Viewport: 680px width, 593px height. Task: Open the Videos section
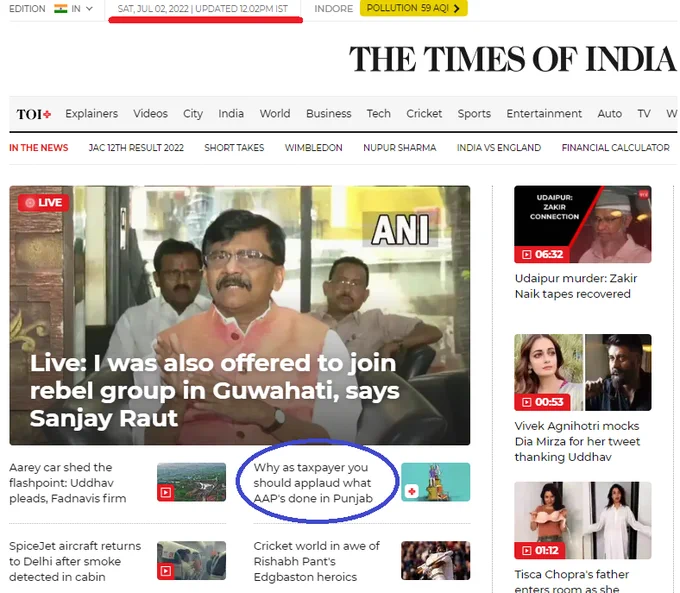click(x=150, y=114)
